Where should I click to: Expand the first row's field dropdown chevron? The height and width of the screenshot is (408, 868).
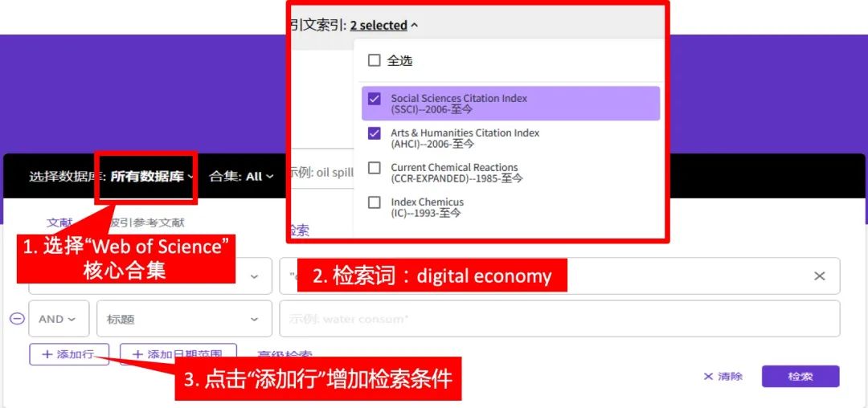[x=255, y=276]
